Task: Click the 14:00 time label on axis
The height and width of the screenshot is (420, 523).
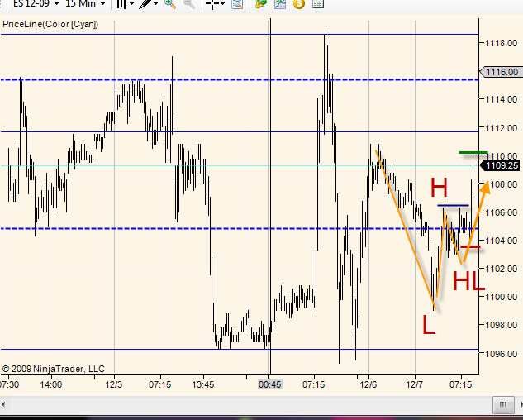Action: click(50, 384)
